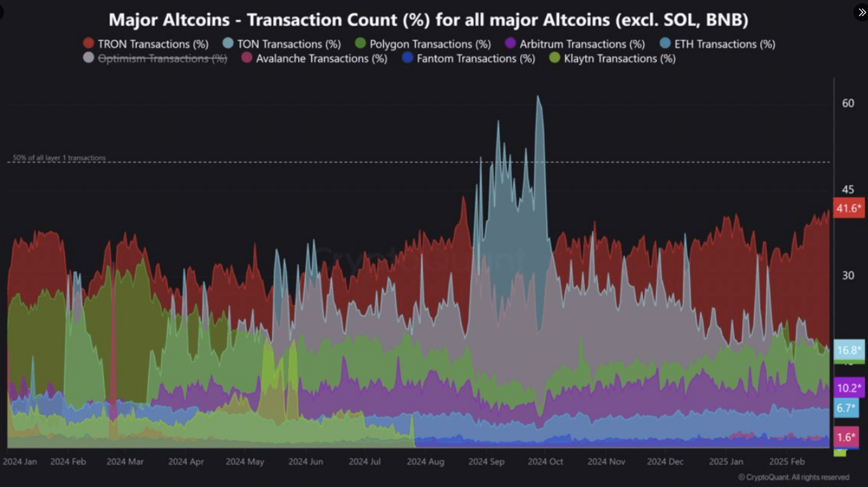Click the double-chevron expand icon
This screenshot has width=868, height=487.
(x=861, y=12)
